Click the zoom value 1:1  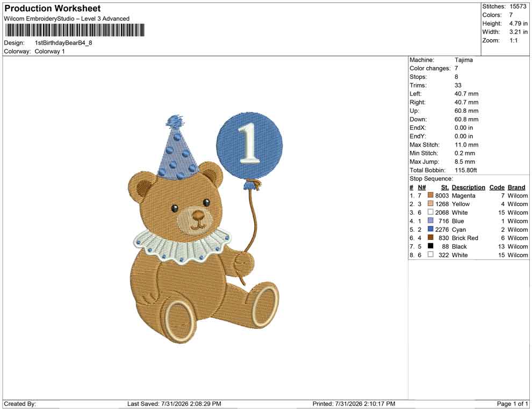click(x=513, y=40)
